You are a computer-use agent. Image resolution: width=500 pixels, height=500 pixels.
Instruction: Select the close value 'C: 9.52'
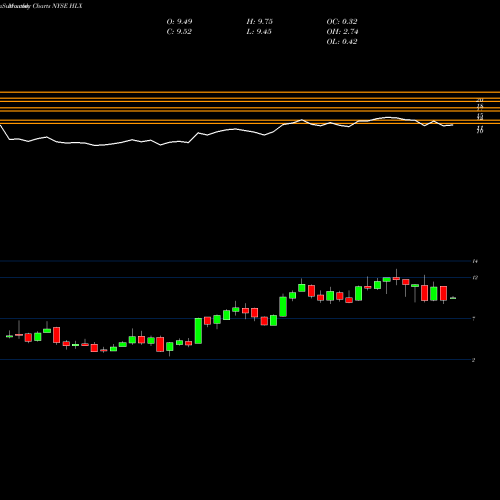pos(179,32)
